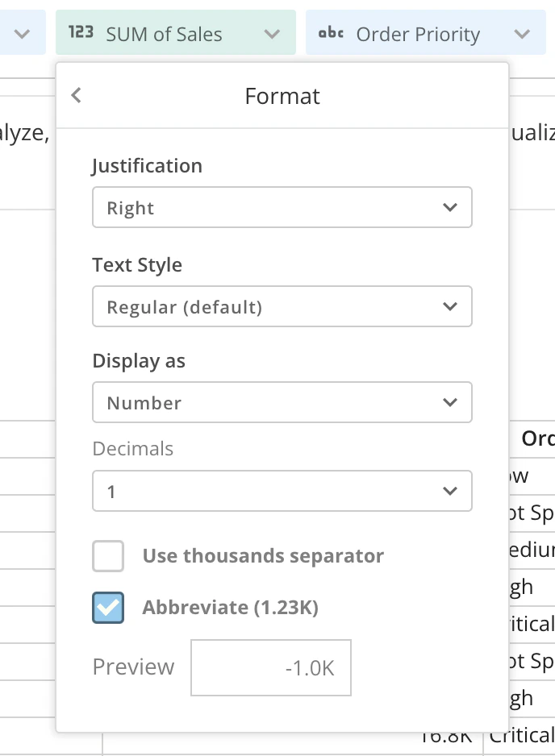Image resolution: width=555 pixels, height=756 pixels.
Task: Go back using the Format panel arrow
Action: point(77,95)
